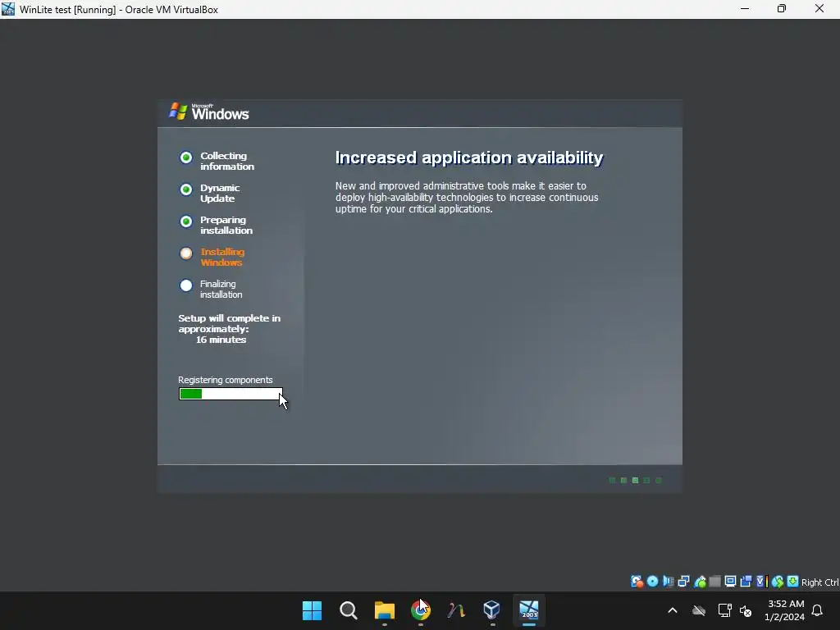Click the 'Setup will complete in approximately' text
Image resolution: width=840 pixels, height=630 pixels.
click(x=230, y=323)
